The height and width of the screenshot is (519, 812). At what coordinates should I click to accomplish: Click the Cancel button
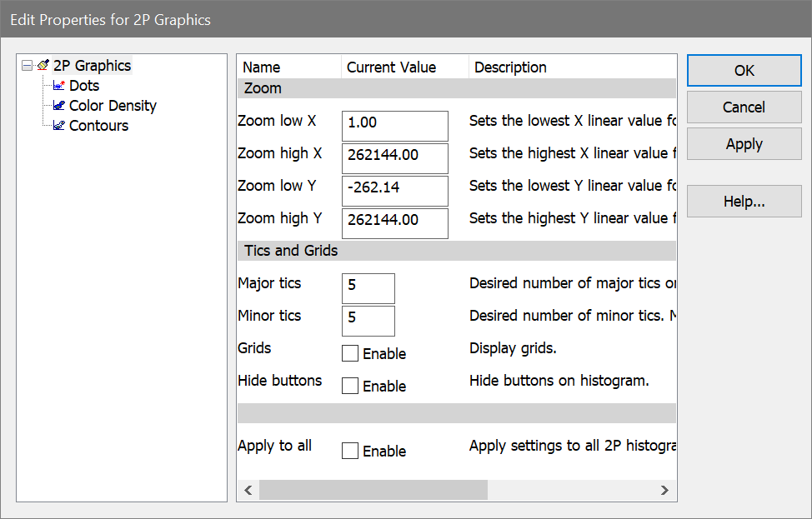click(x=744, y=107)
